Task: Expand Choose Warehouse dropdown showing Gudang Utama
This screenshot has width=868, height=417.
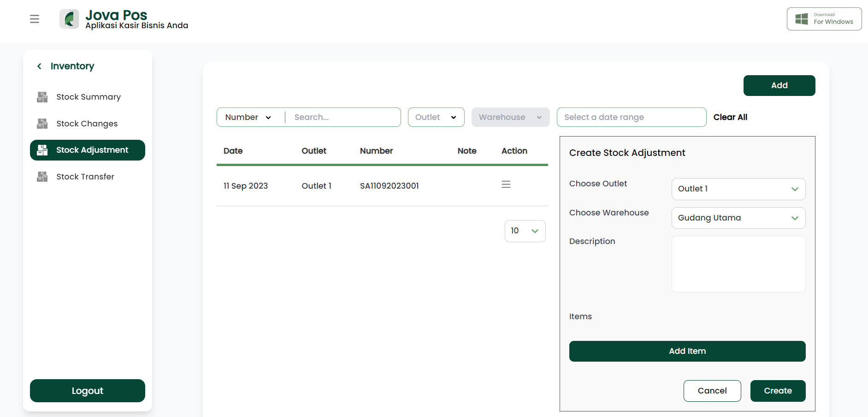Action: [x=738, y=218]
